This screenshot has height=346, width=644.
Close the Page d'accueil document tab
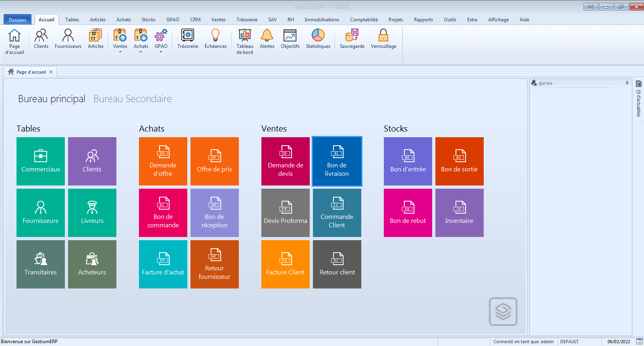point(51,72)
